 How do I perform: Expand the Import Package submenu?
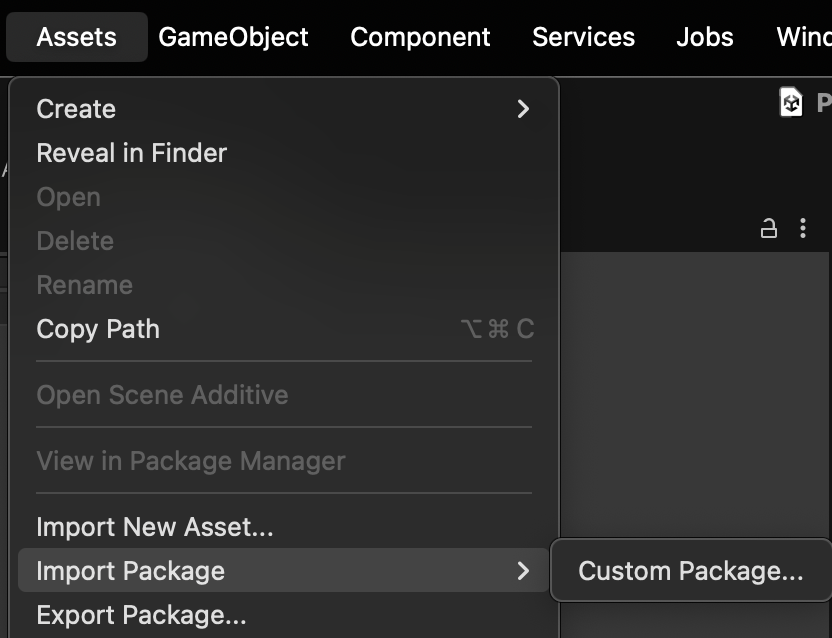(283, 571)
